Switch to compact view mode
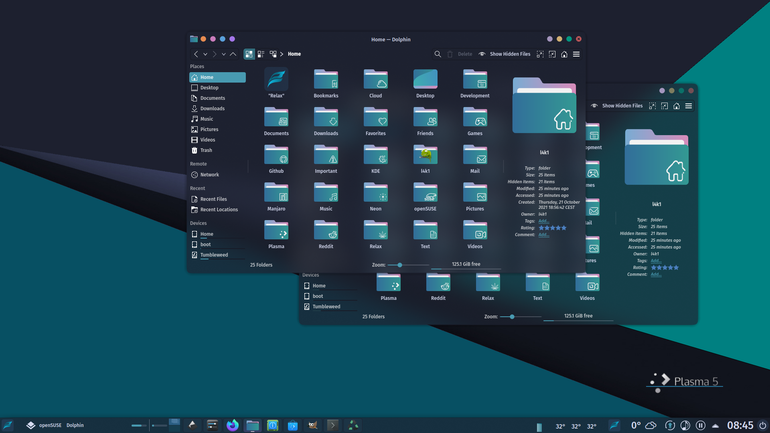The height and width of the screenshot is (433, 770). [x=261, y=54]
